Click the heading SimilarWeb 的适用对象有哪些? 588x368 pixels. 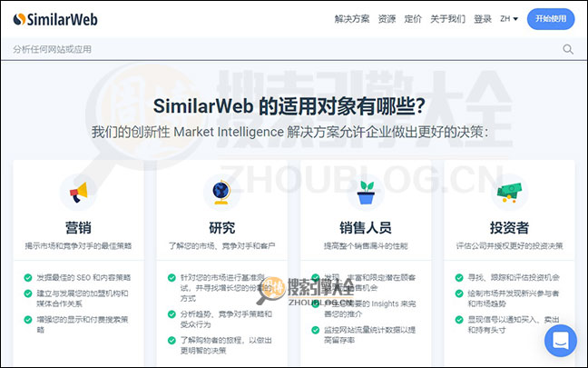coord(289,106)
